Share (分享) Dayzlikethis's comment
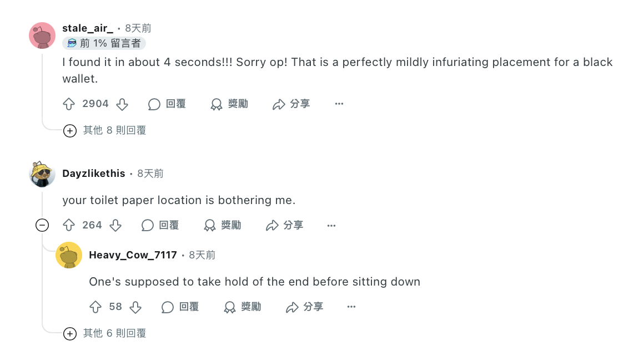 285,225
